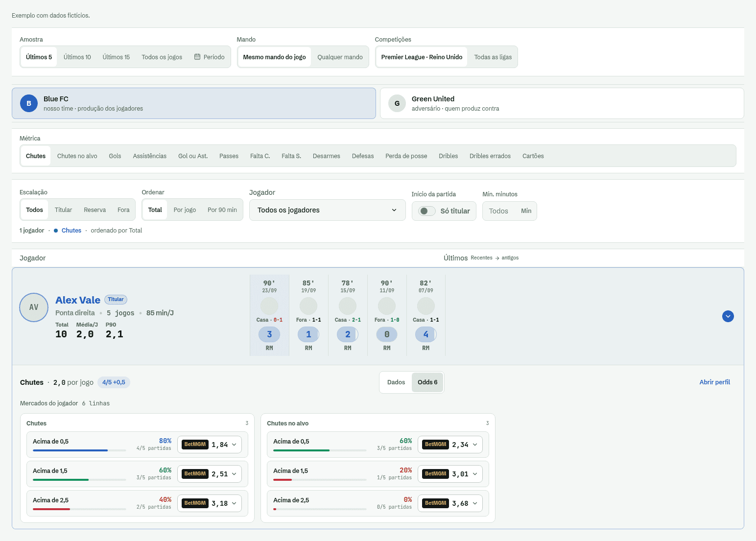The image size is (756, 541).
Task: Open Alex Vale player name link
Action: pos(78,300)
